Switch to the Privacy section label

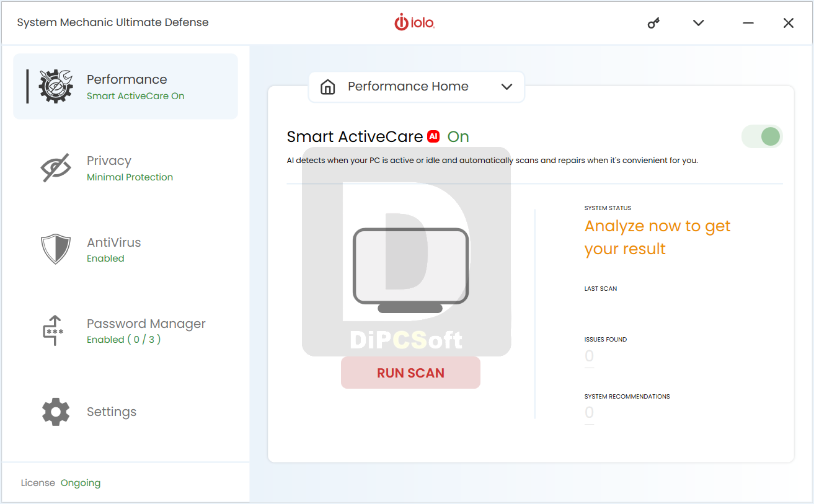(109, 161)
